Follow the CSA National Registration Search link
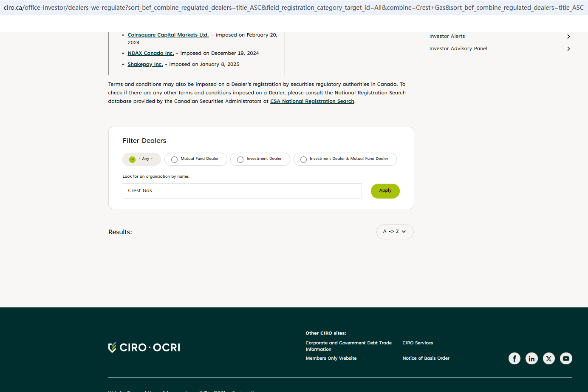The height and width of the screenshot is (392, 588). (312, 102)
